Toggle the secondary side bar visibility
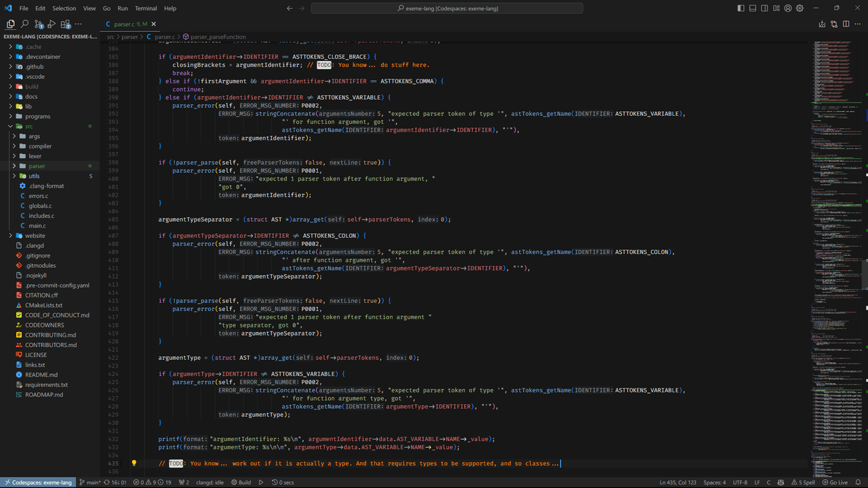This screenshot has width=868, height=488. (764, 8)
